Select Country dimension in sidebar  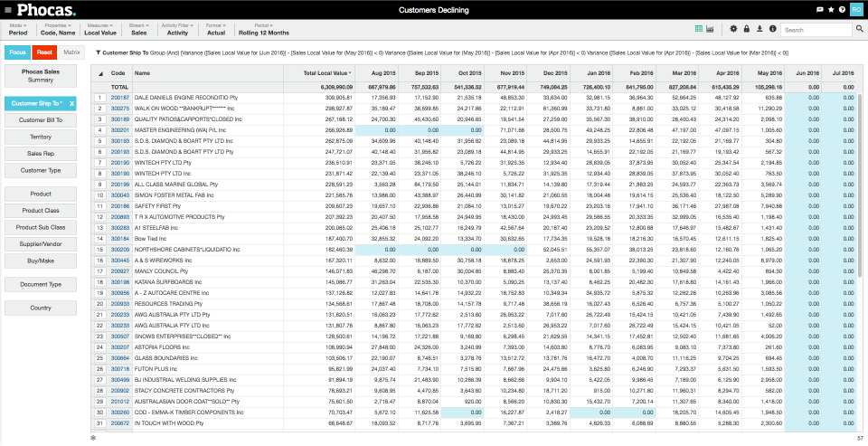41,308
